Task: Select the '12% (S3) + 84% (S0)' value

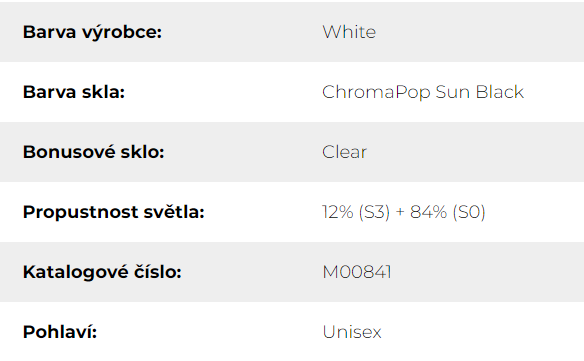Action: [x=404, y=212]
